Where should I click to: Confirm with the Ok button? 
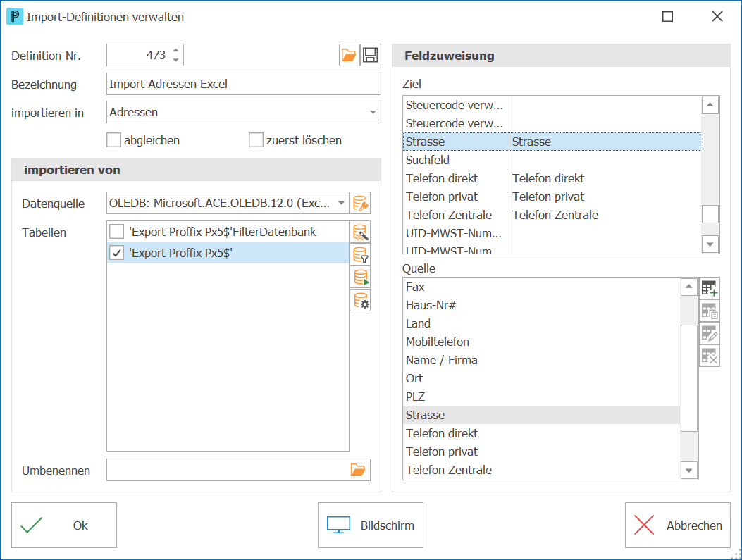[x=64, y=525]
